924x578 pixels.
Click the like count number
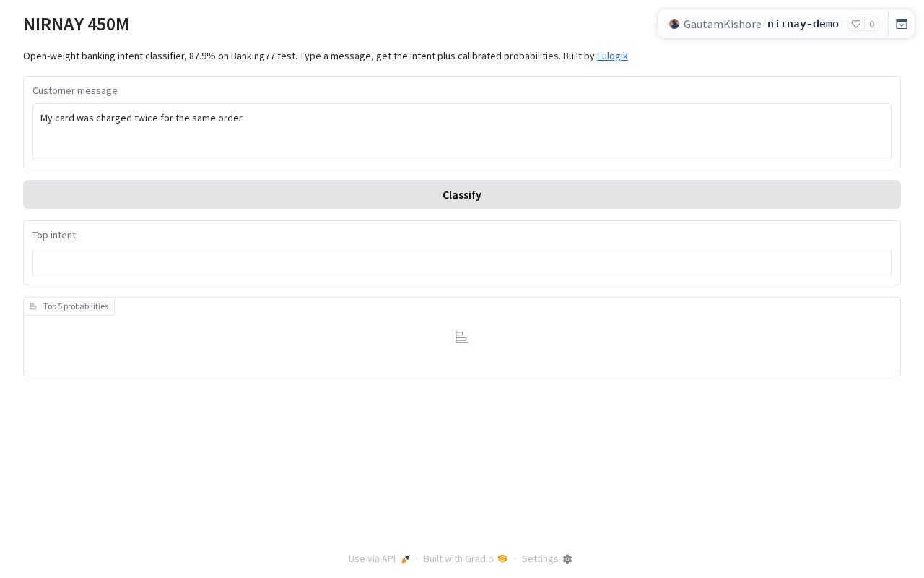click(872, 24)
